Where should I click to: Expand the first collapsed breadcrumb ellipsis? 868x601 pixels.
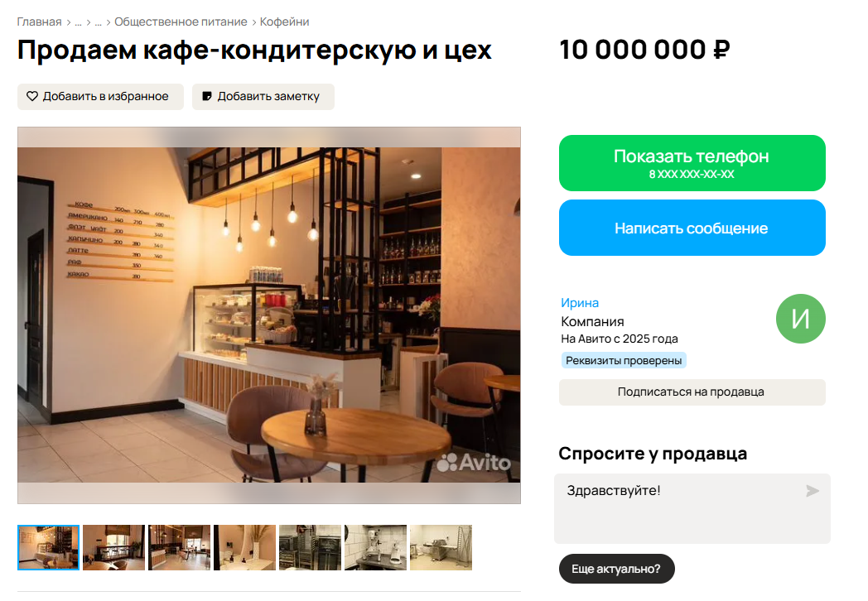pyautogui.click(x=78, y=22)
